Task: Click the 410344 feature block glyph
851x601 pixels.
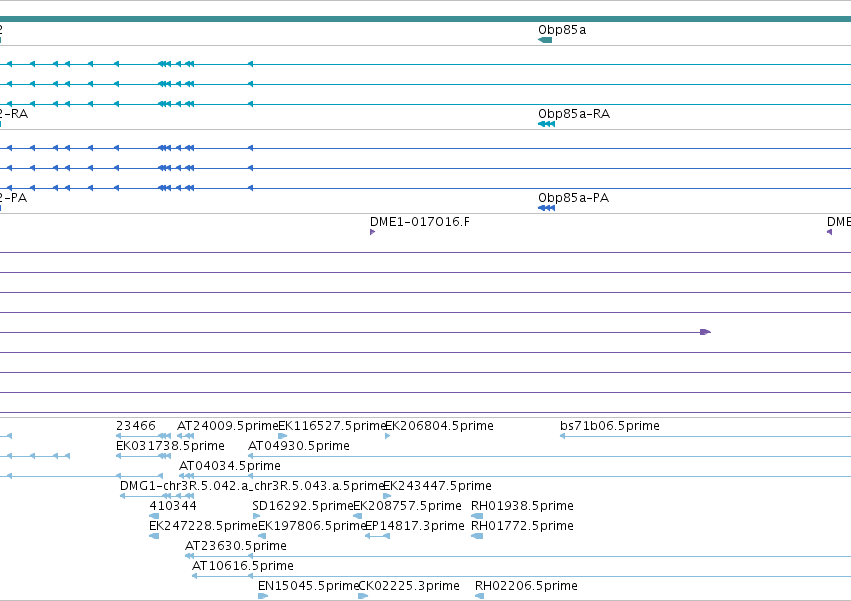Action: pyautogui.click(x=154, y=516)
